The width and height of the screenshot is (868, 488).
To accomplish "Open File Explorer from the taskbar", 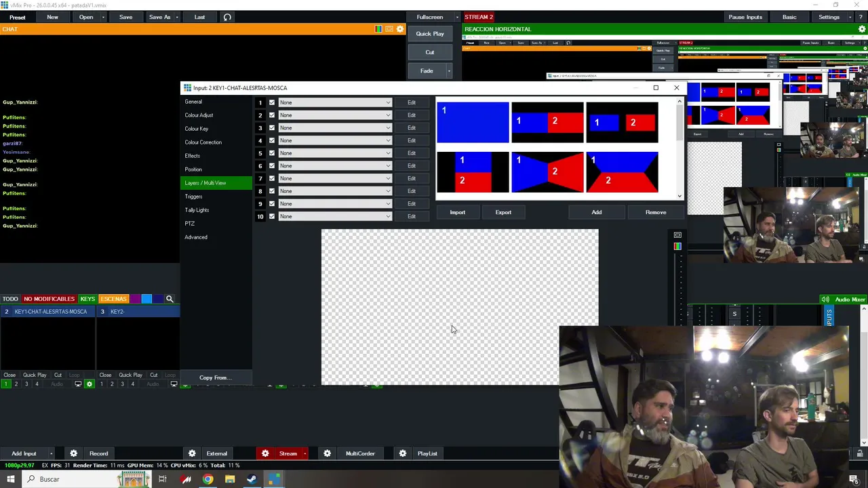I will point(230,479).
